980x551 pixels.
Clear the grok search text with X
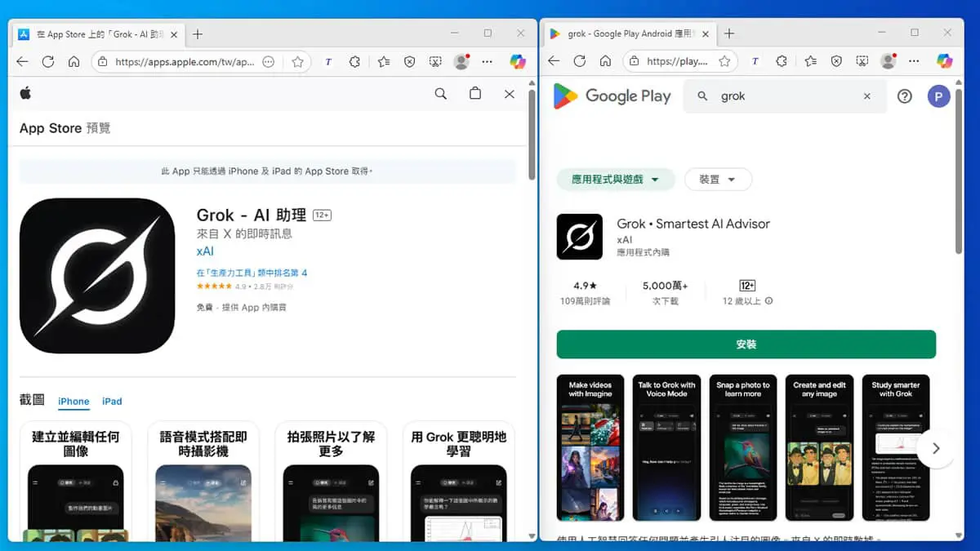point(867,96)
